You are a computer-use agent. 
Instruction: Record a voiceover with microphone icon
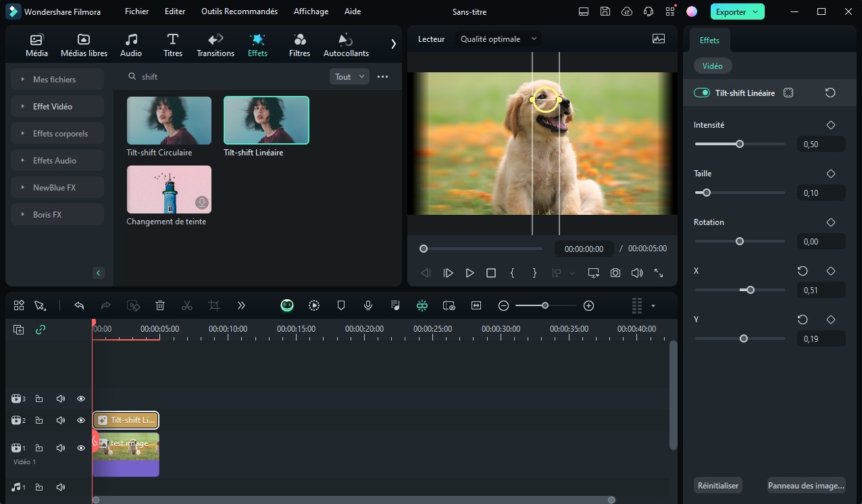click(x=368, y=305)
